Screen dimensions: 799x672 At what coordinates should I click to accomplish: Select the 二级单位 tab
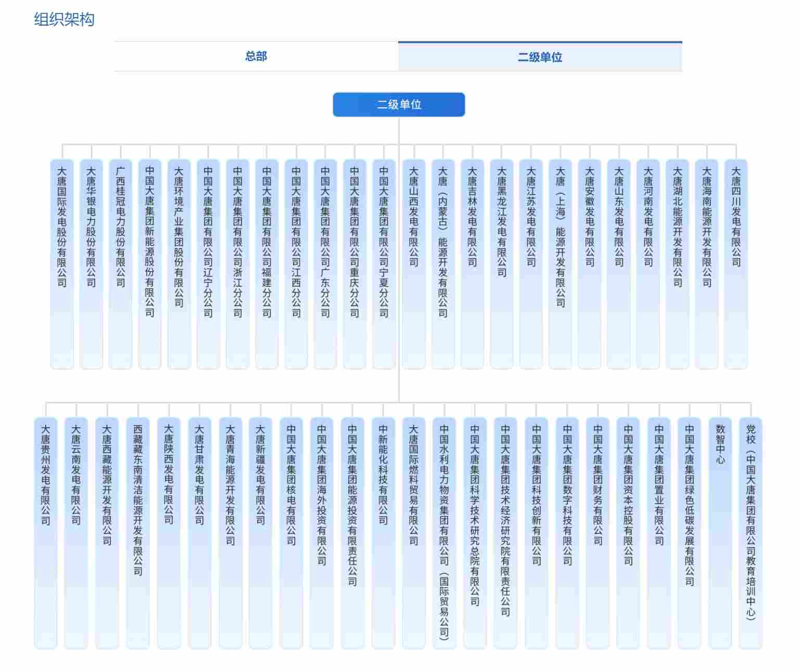click(x=540, y=57)
